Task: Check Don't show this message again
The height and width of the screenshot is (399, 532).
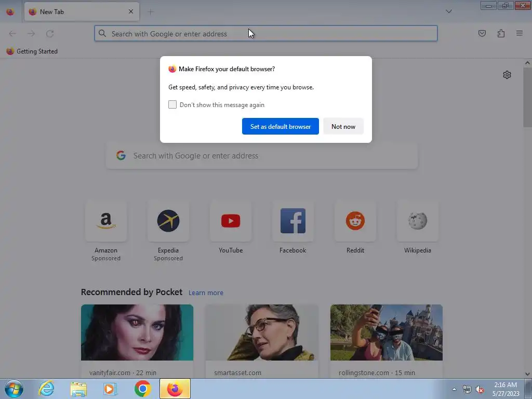Action: 172,104
